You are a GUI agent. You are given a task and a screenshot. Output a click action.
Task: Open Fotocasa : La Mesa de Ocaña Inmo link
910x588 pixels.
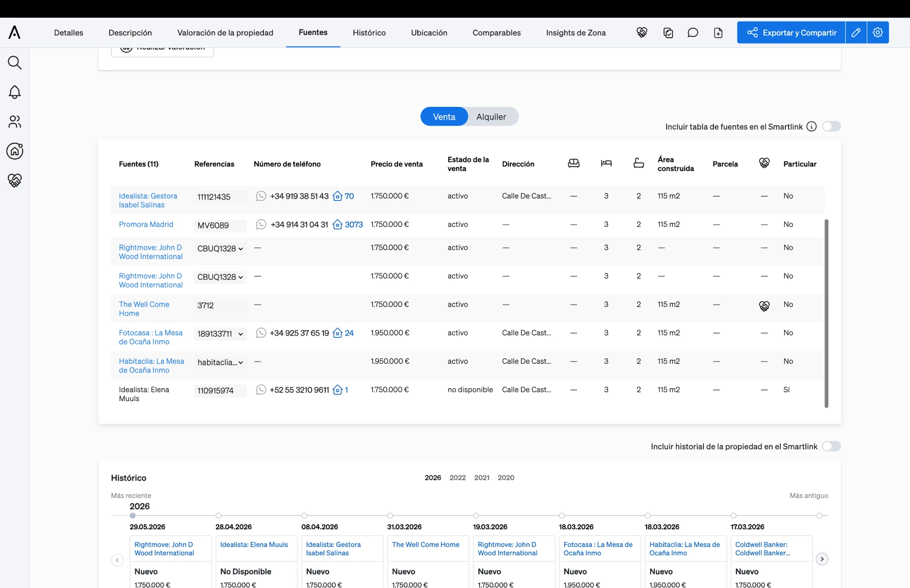pyautogui.click(x=151, y=337)
